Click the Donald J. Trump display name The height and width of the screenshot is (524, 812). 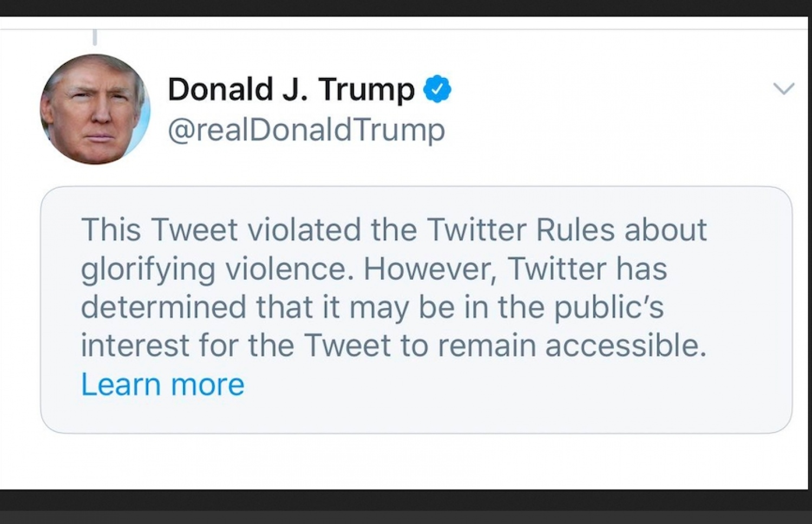[x=291, y=89]
